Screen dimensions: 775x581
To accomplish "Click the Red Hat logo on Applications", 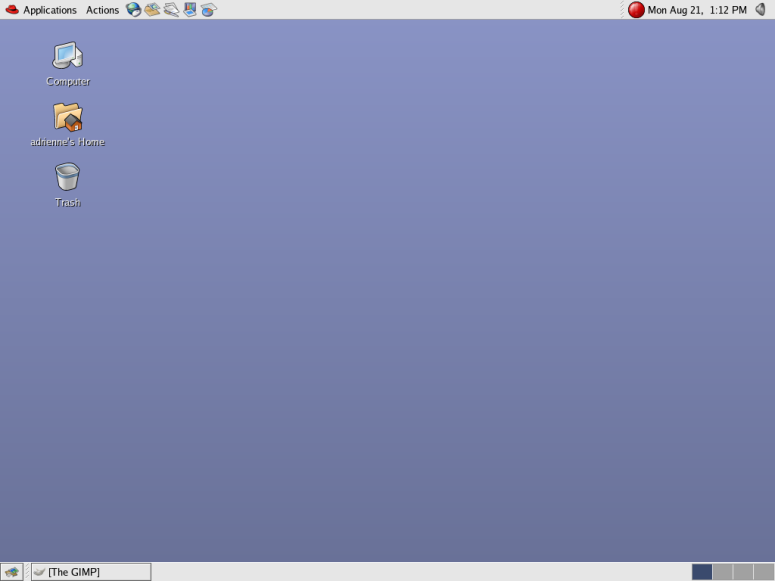I will point(12,10).
